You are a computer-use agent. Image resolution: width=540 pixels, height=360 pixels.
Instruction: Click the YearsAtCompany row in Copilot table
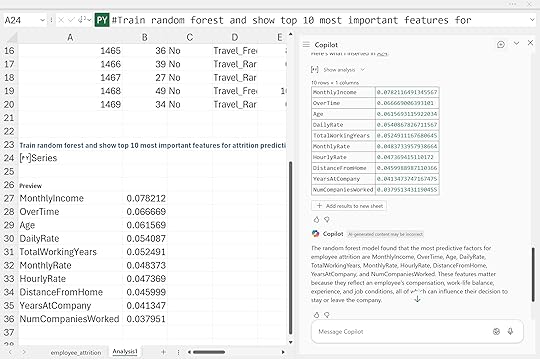(375, 179)
